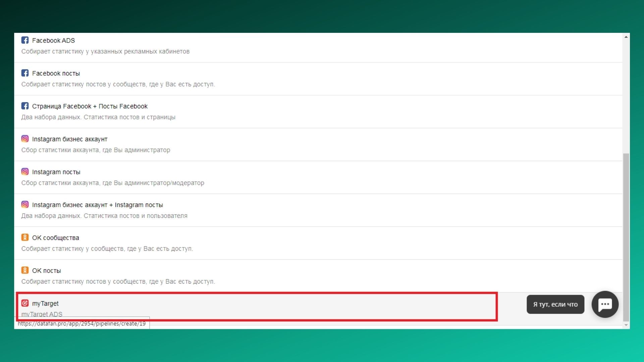
Task: Click 'Два набора данных. Статистика постов и пользователя'
Action: (104, 216)
